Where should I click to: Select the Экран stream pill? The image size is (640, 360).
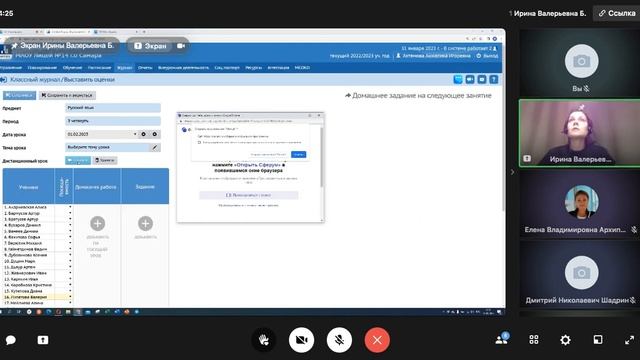[x=151, y=46]
